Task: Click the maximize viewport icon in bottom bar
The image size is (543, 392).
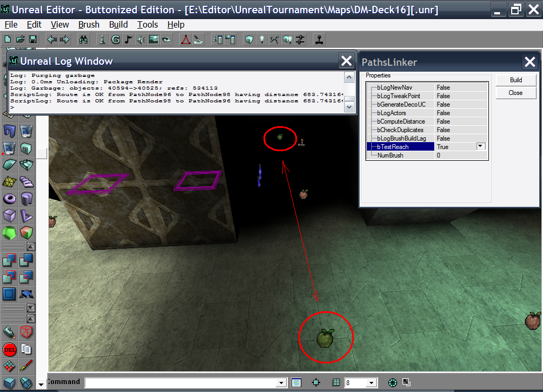Action: coord(406,382)
